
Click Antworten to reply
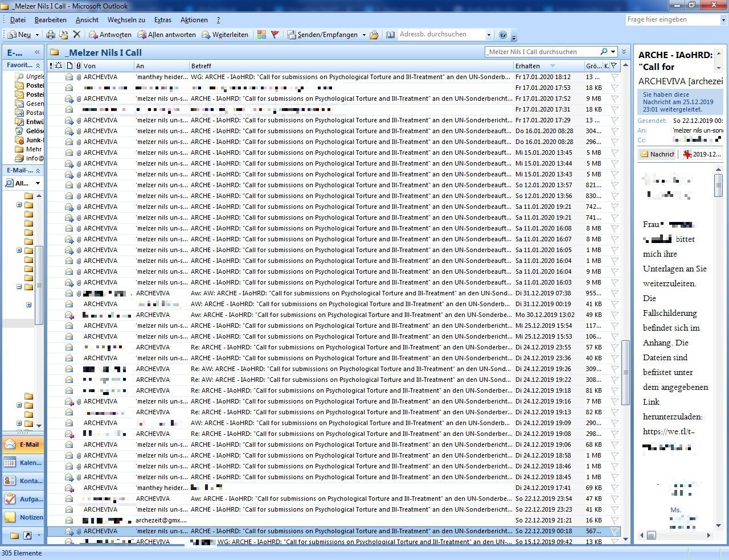point(110,35)
